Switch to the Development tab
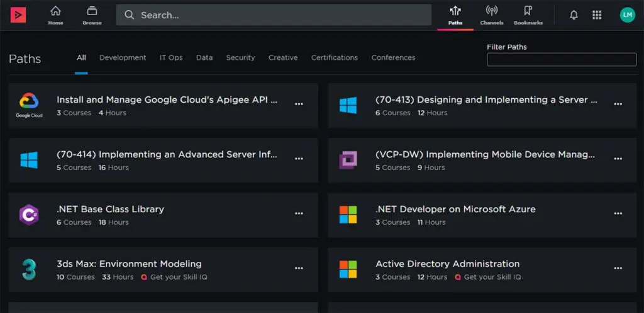Image resolution: width=644 pixels, height=313 pixels. point(123,57)
